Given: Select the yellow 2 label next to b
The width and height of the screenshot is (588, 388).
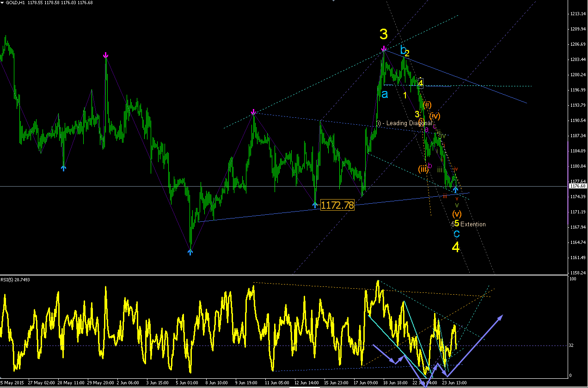Looking at the screenshot, I should tap(407, 54).
